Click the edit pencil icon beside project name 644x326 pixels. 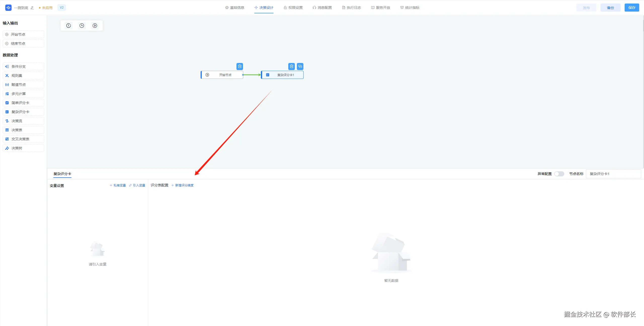(x=32, y=8)
